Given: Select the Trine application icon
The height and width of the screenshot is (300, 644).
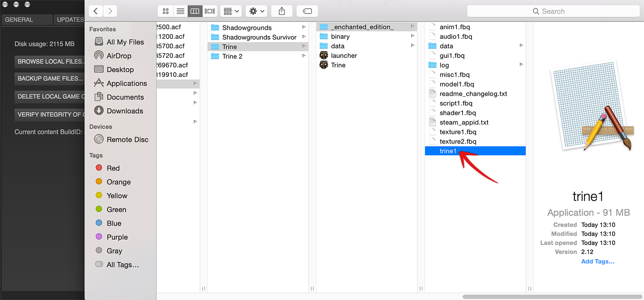Looking at the screenshot, I should coord(324,65).
